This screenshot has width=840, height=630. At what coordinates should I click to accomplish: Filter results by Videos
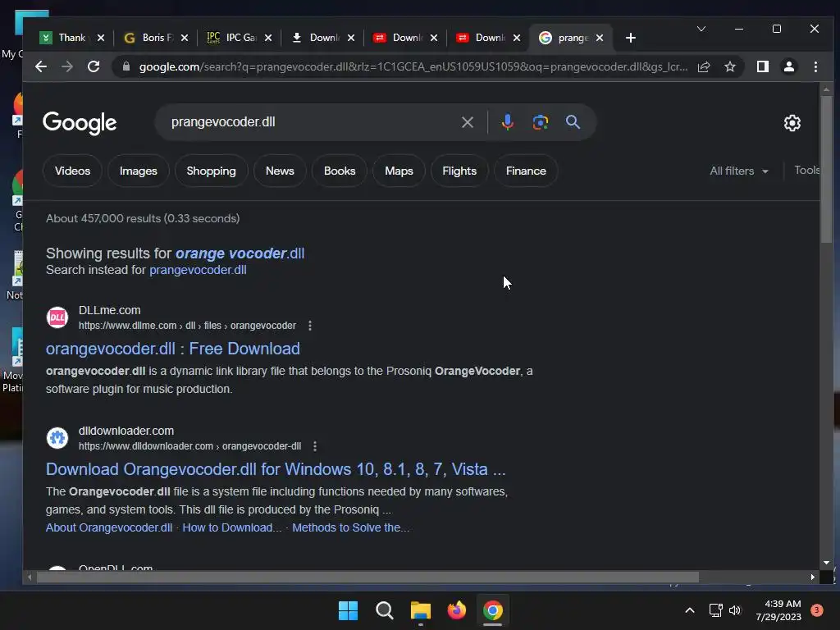coord(72,171)
